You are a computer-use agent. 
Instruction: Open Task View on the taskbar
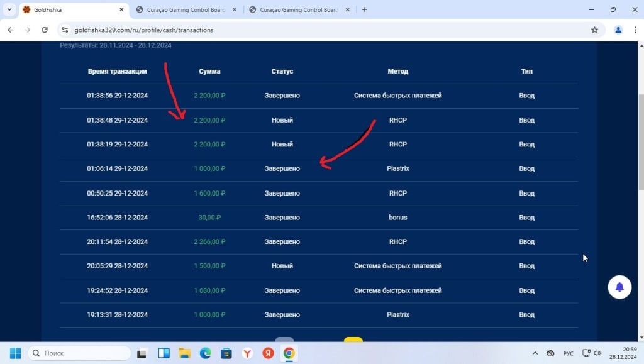click(142, 353)
